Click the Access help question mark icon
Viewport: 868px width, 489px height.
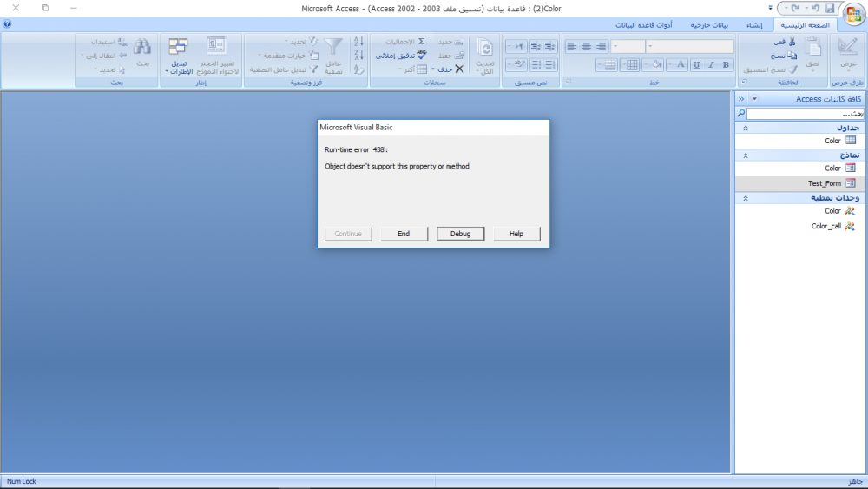[x=7, y=23]
